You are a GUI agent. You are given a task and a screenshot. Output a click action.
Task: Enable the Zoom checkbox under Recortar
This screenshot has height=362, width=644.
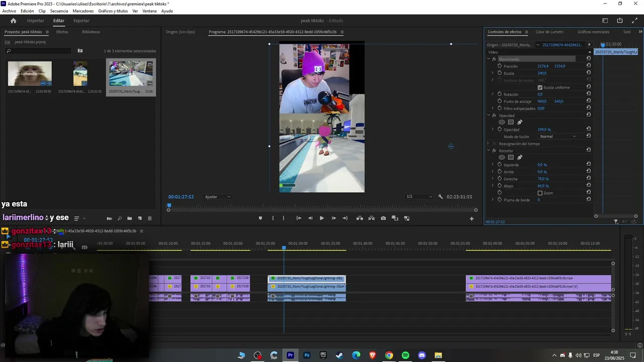[x=540, y=193]
